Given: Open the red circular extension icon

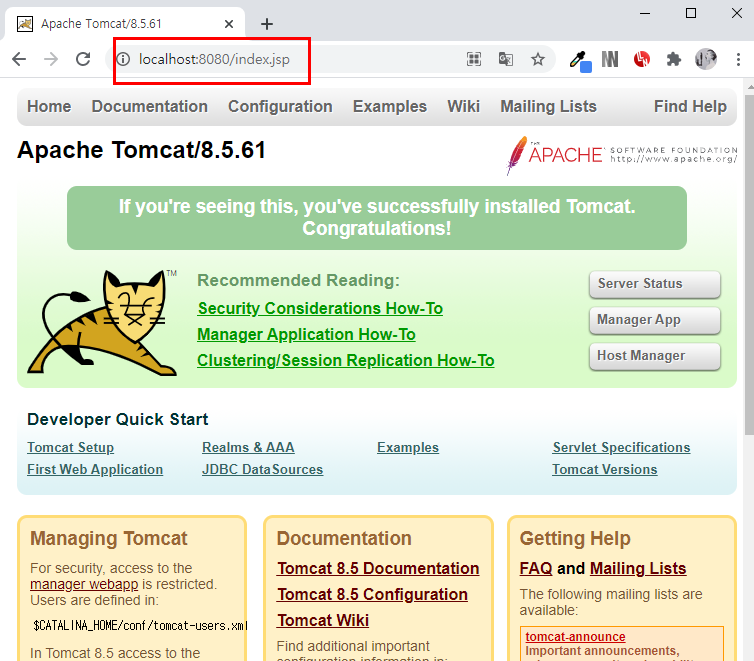Looking at the screenshot, I should pyautogui.click(x=641, y=59).
